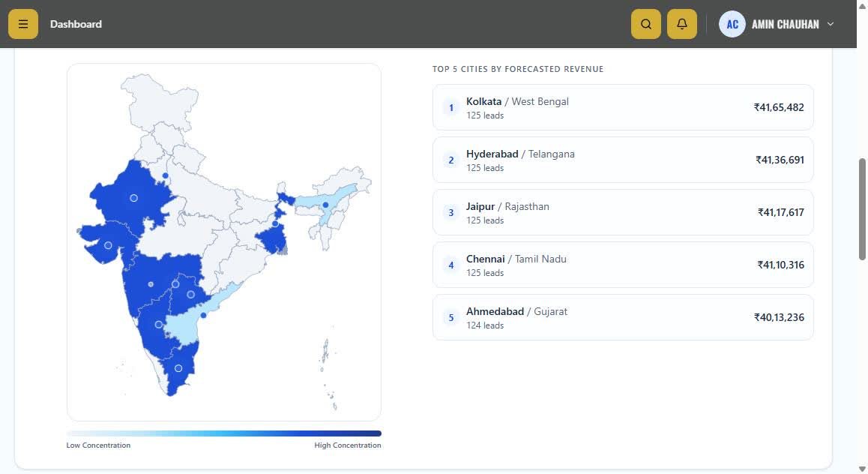Click the Gujarat map marker
Screen dimensions: 868x474
[x=108, y=245]
